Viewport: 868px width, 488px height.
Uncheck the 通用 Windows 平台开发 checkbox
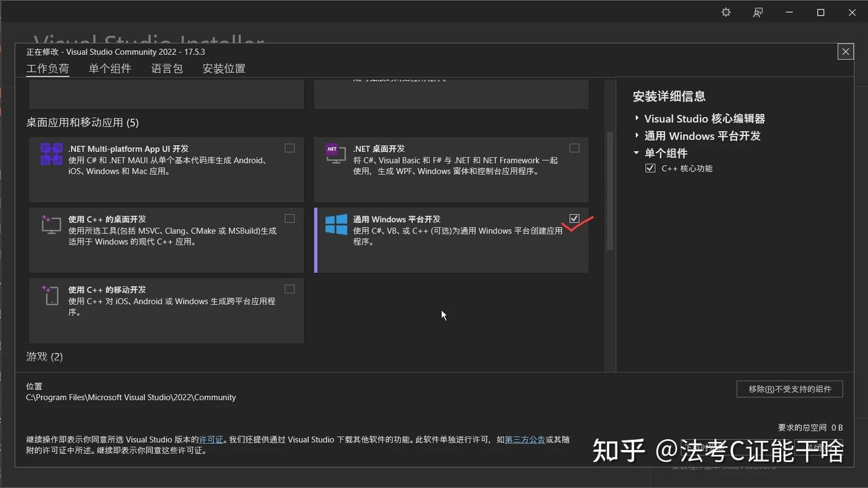[574, 218]
